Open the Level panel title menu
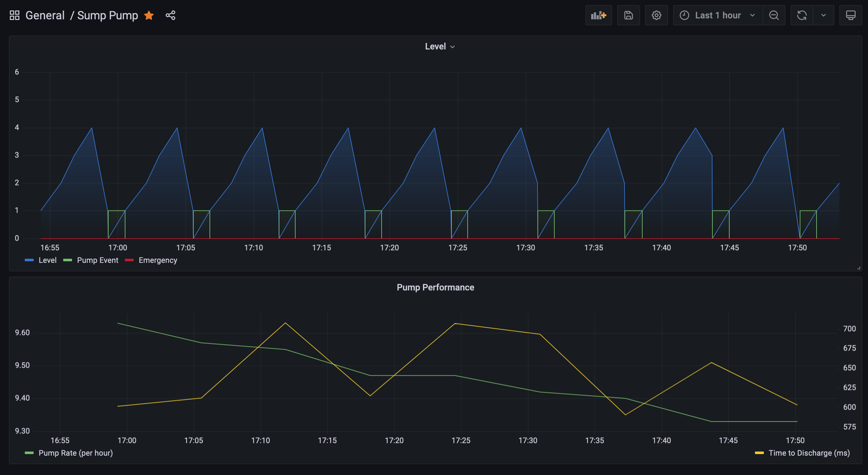Viewport: 868px width, 475px height. click(x=439, y=47)
